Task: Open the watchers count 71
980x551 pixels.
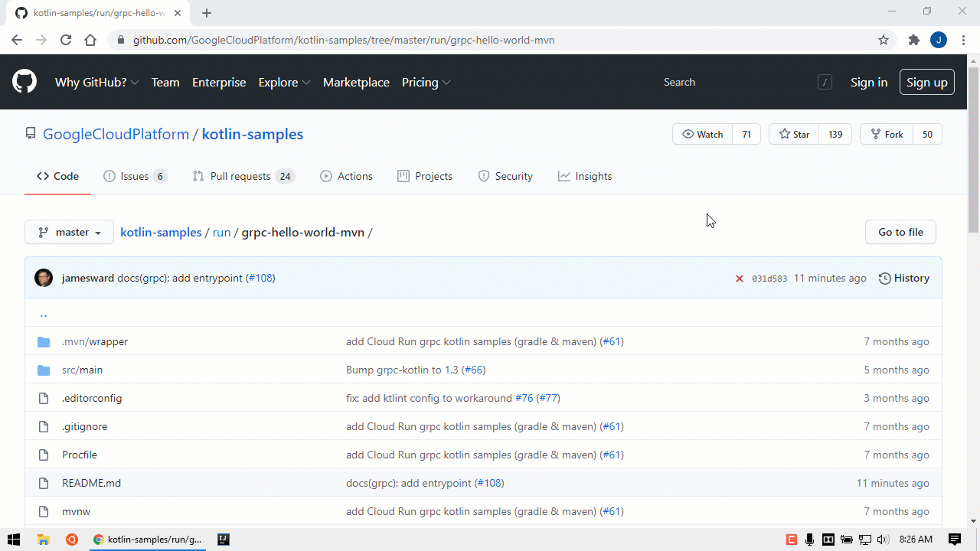Action: [746, 134]
